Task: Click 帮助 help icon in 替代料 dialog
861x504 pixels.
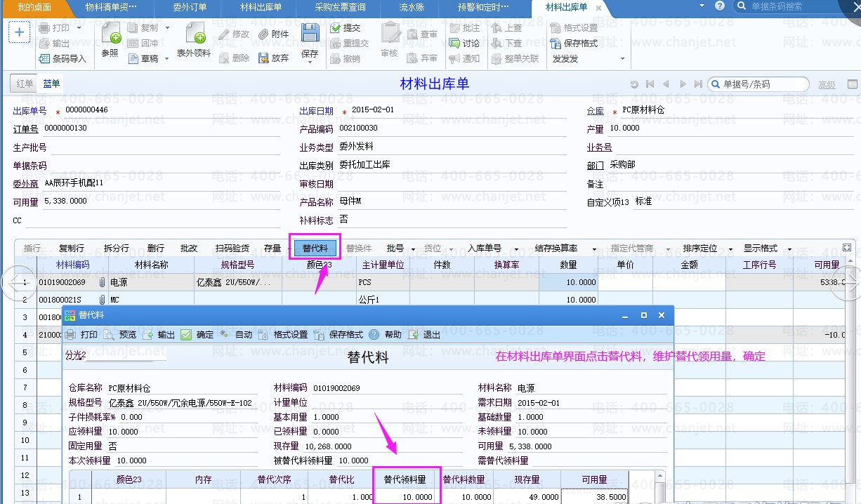Action: tap(374, 335)
